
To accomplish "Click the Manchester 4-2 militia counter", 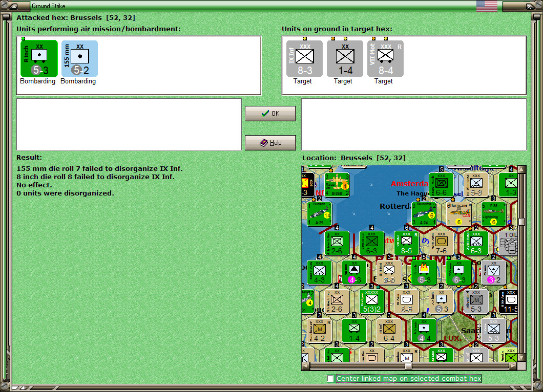I will (x=319, y=331).
